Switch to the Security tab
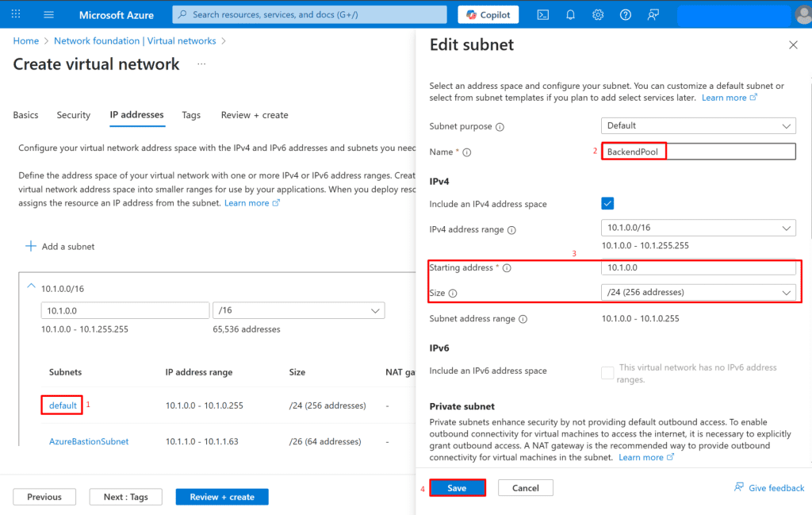The width and height of the screenshot is (812, 515). tap(74, 115)
